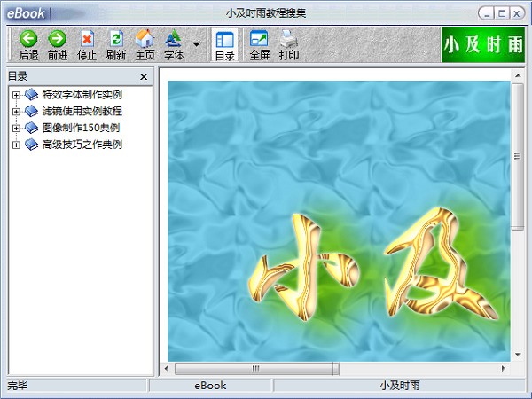Click the vertical scrollbar thumb
Image resolution: width=532 pixels, height=399 pixels.
(x=518, y=156)
